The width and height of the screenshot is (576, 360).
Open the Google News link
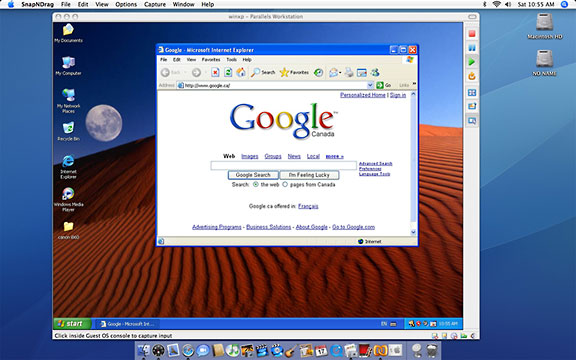[x=294, y=156]
